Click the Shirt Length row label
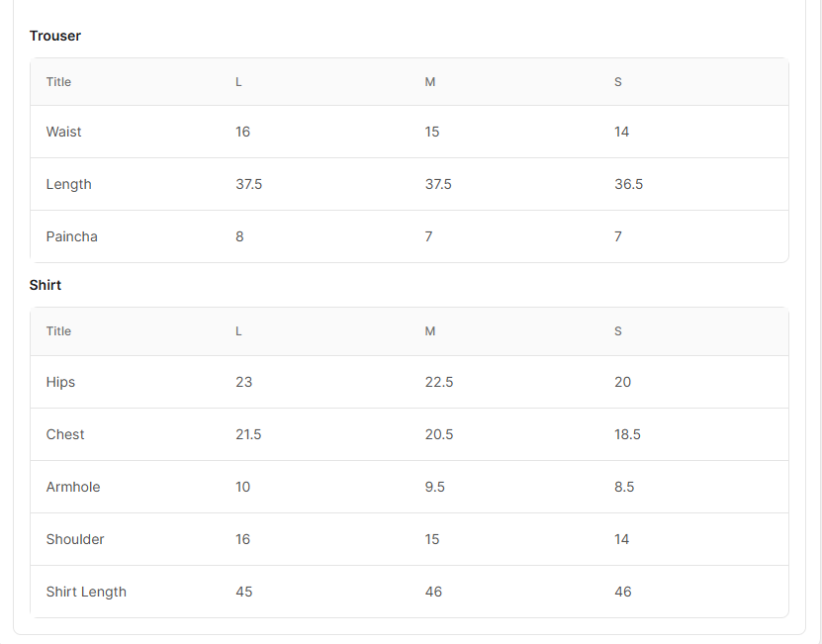Viewport: 822px width, 644px height. click(86, 592)
